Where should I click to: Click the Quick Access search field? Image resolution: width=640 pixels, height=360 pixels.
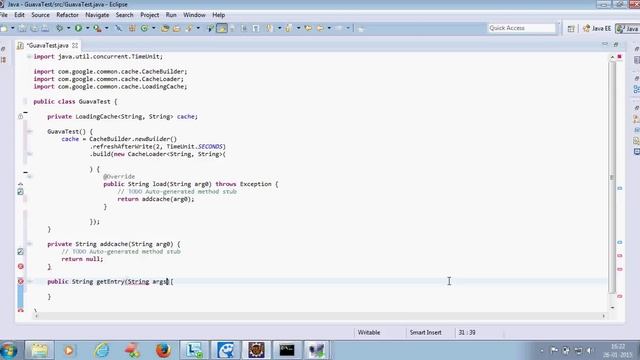(x=522, y=28)
